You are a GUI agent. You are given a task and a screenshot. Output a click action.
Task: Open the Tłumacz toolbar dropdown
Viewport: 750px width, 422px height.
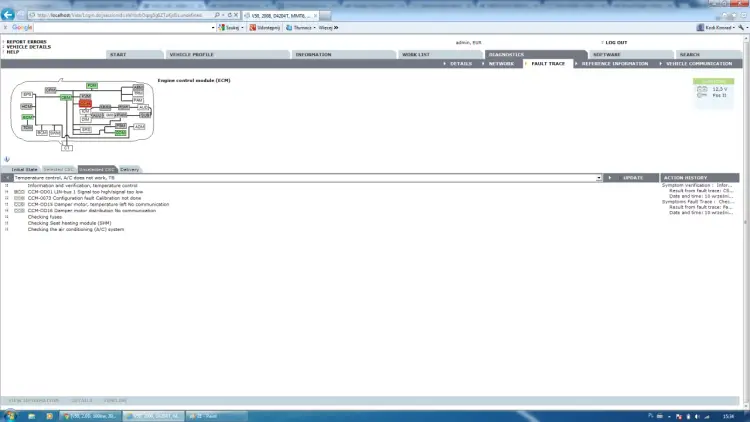pyautogui.click(x=301, y=28)
